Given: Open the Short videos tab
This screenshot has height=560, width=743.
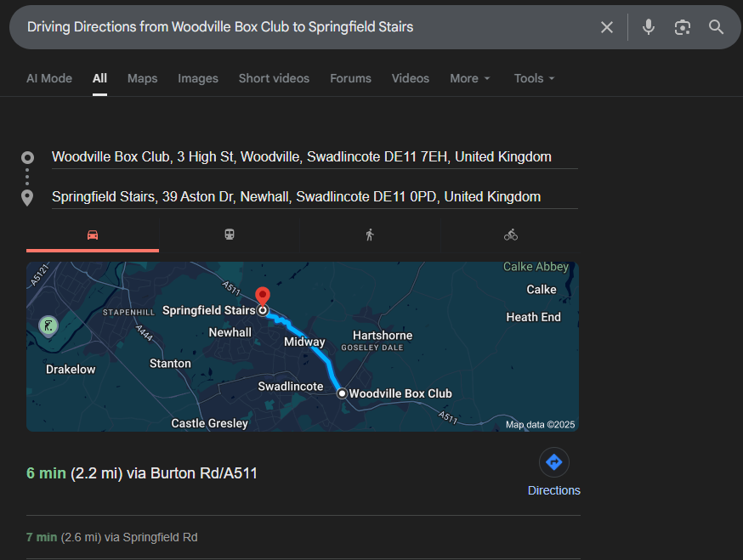Looking at the screenshot, I should [274, 78].
